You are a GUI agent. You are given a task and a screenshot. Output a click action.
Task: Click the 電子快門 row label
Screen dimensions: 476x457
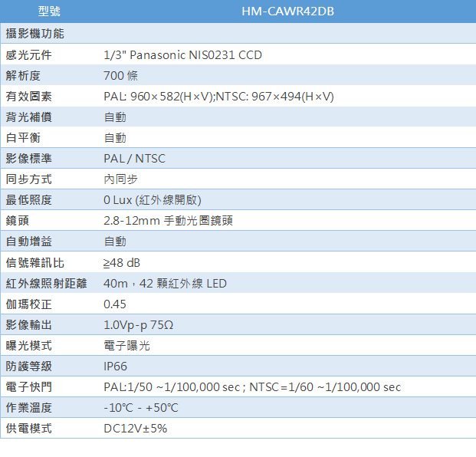click(x=28, y=387)
